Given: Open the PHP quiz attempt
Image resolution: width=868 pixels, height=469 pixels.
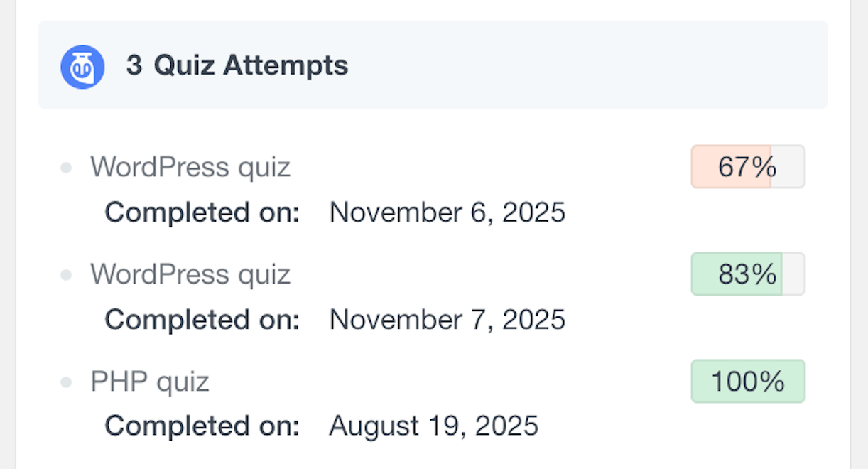Looking at the screenshot, I should [x=149, y=382].
